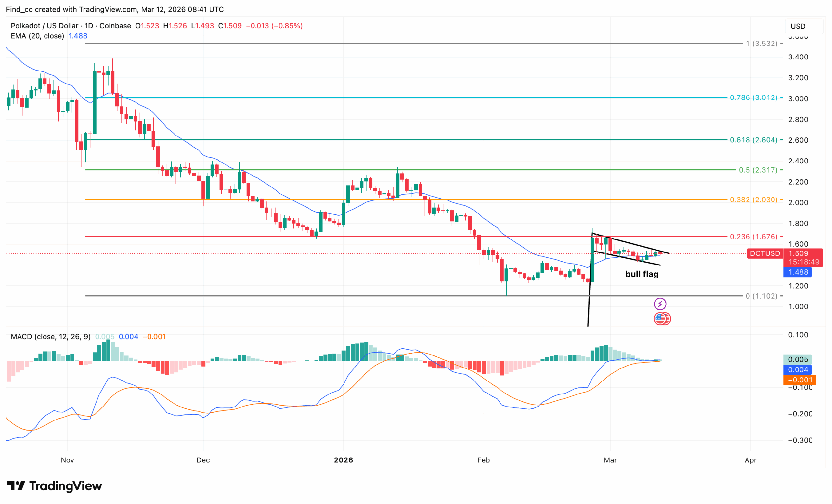This screenshot has height=504, width=832.
Task: Click the low price L1.493 value
Action: click(202, 26)
